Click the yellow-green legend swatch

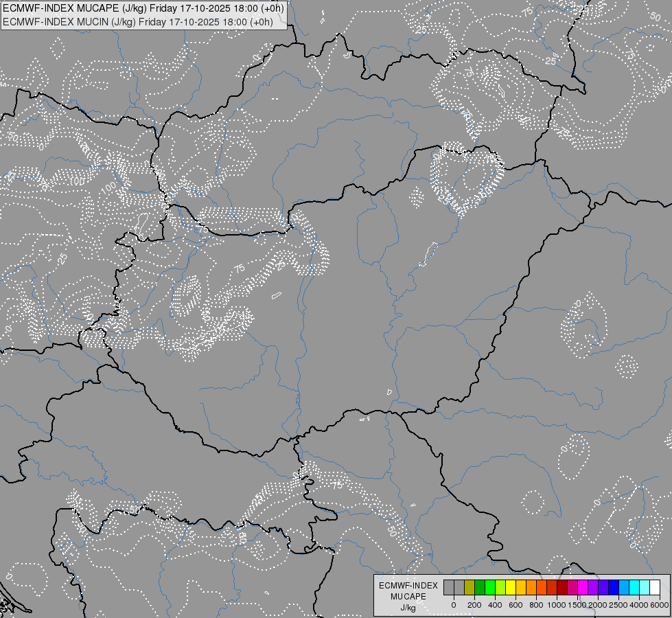click(500, 587)
